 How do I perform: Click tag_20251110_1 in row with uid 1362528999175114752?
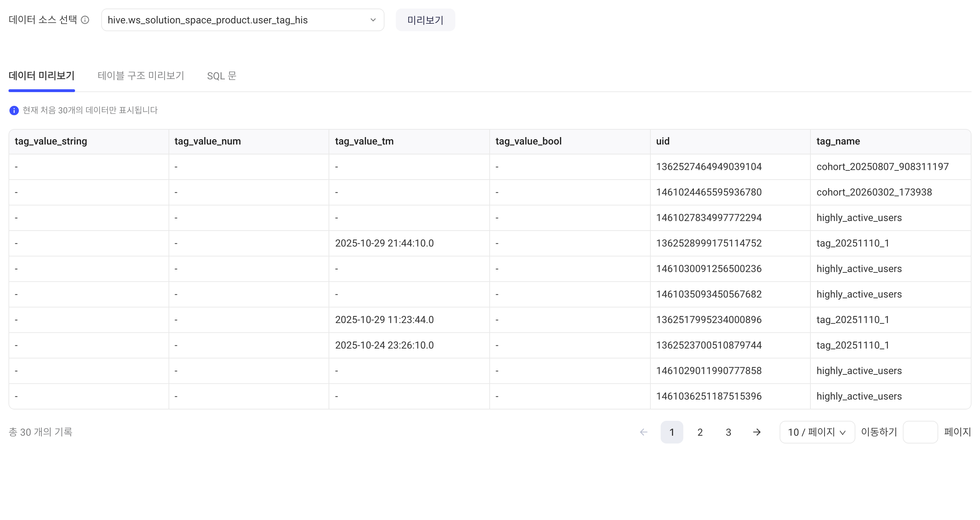pos(853,243)
